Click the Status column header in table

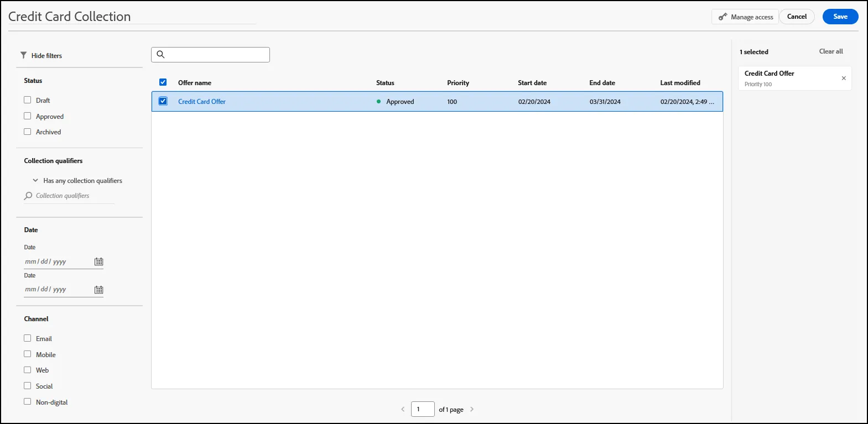tap(385, 83)
